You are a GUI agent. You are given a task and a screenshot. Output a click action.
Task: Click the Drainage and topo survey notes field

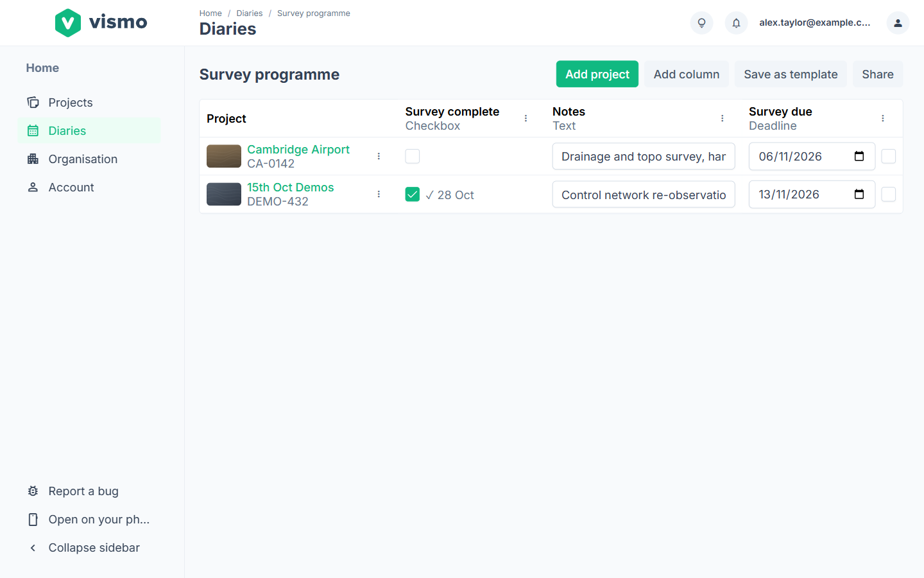[x=644, y=156]
